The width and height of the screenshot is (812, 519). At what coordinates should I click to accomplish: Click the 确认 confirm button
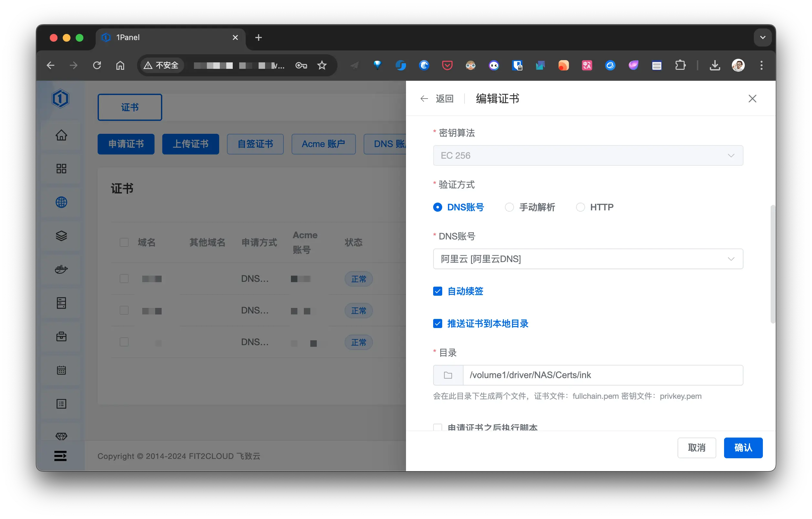click(x=743, y=448)
